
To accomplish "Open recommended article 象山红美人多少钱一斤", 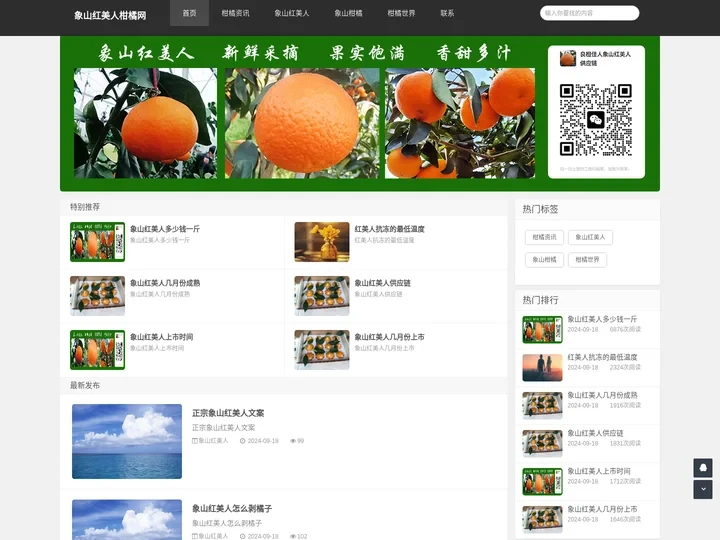I will point(165,229).
